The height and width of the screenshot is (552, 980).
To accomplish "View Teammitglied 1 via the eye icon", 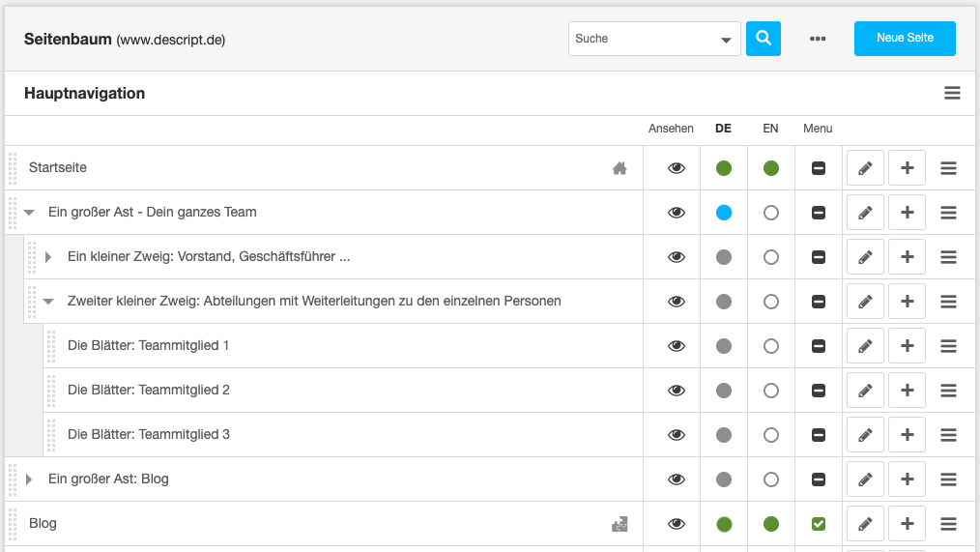I will click(677, 346).
